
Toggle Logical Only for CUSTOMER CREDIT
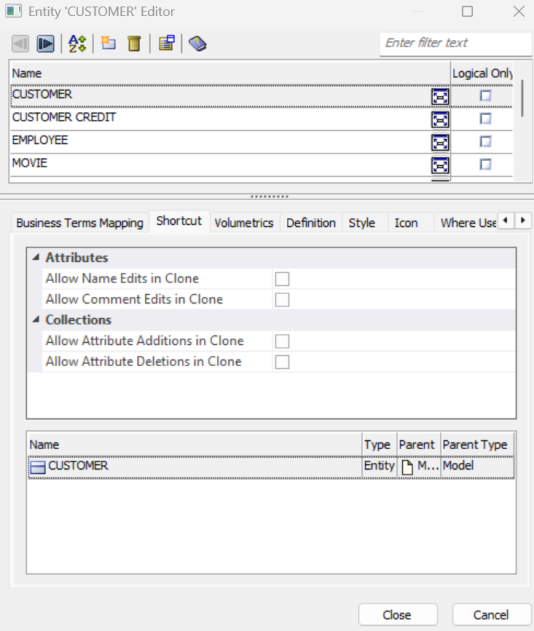(486, 119)
